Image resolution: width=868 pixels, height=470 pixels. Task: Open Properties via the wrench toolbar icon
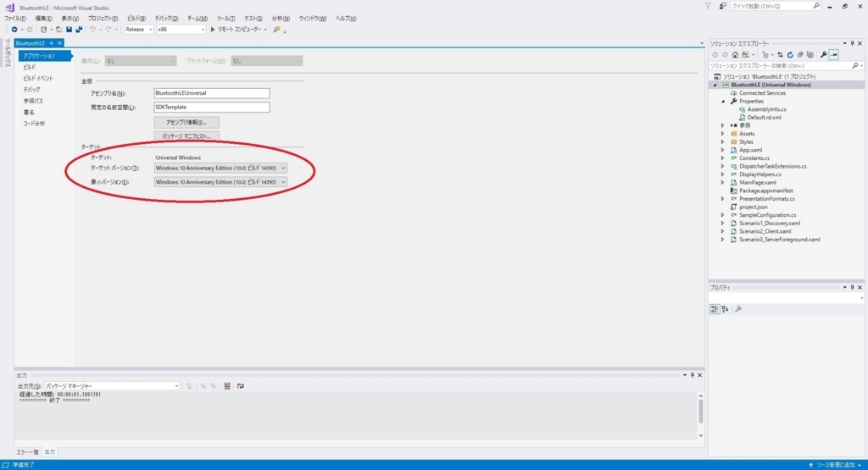coord(824,55)
